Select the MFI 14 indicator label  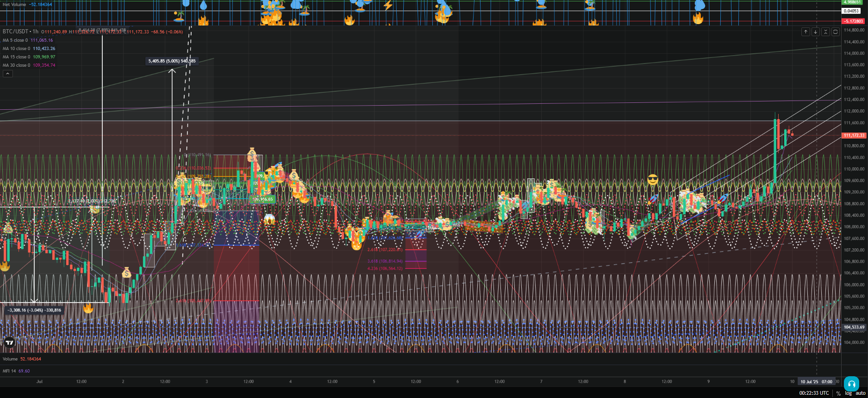pyautogui.click(x=9, y=371)
